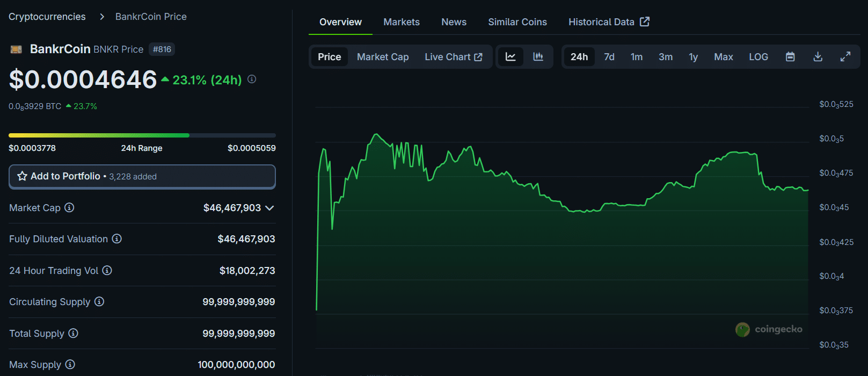Click the $0.0₃525 axis label
This screenshot has width=868, height=376.
pyautogui.click(x=836, y=104)
